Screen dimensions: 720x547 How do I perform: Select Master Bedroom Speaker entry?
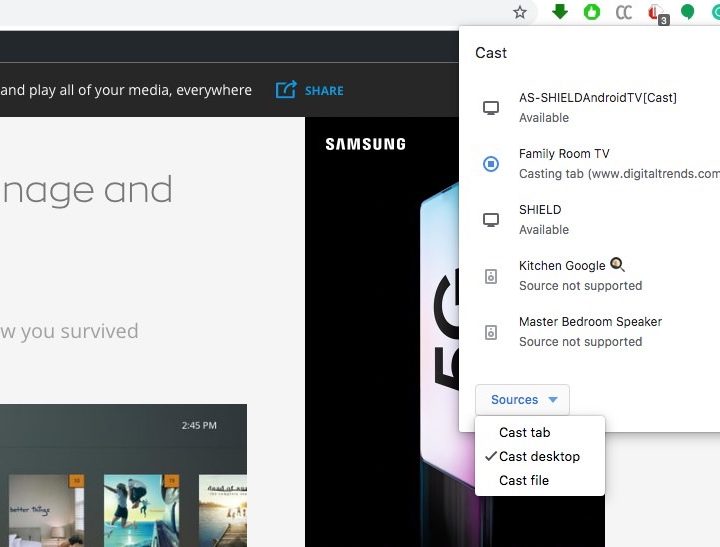click(589, 332)
